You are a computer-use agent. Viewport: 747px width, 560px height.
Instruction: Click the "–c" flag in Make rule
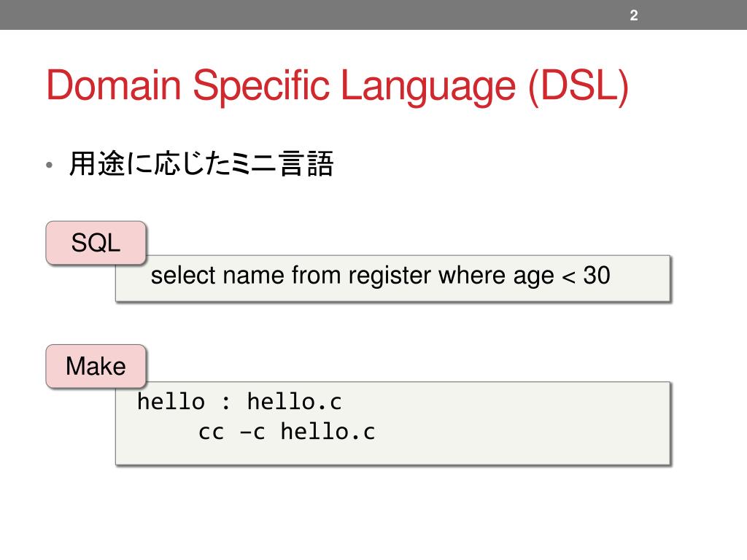252,432
